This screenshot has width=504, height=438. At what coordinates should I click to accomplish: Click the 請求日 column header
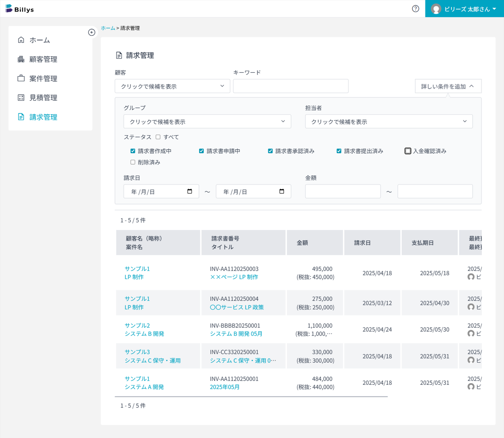click(372, 243)
